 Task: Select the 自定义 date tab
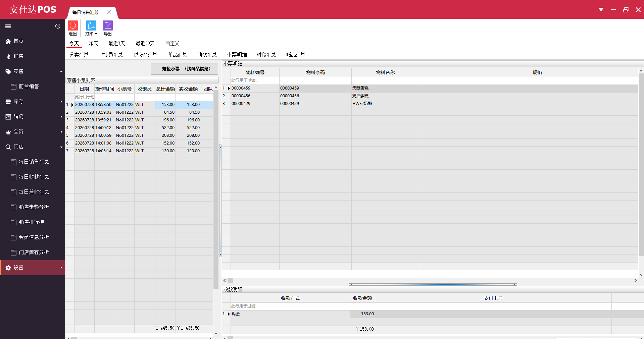click(172, 43)
